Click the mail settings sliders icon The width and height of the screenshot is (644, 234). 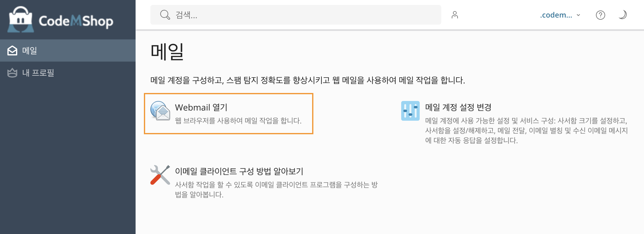pyautogui.click(x=410, y=111)
